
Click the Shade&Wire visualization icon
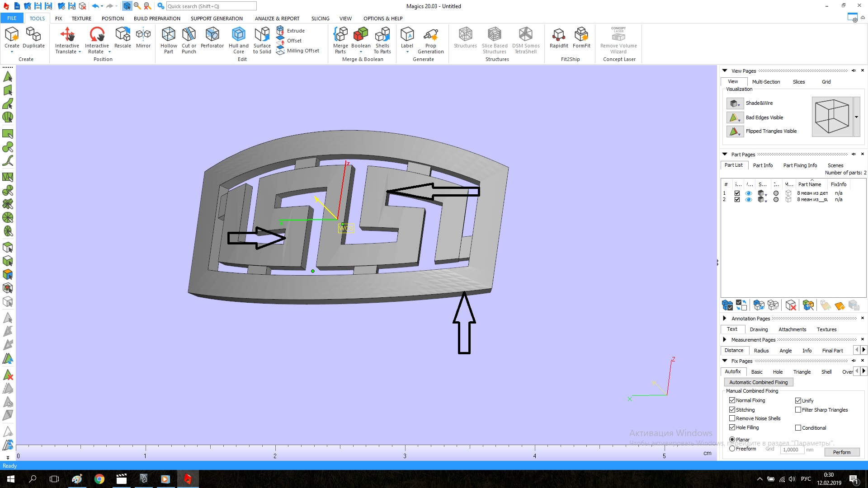tap(735, 103)
